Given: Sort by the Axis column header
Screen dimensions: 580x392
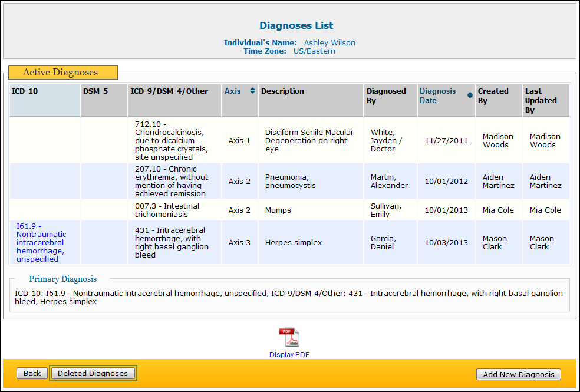Looking at the screenshot, I should [x=233, y=91].
